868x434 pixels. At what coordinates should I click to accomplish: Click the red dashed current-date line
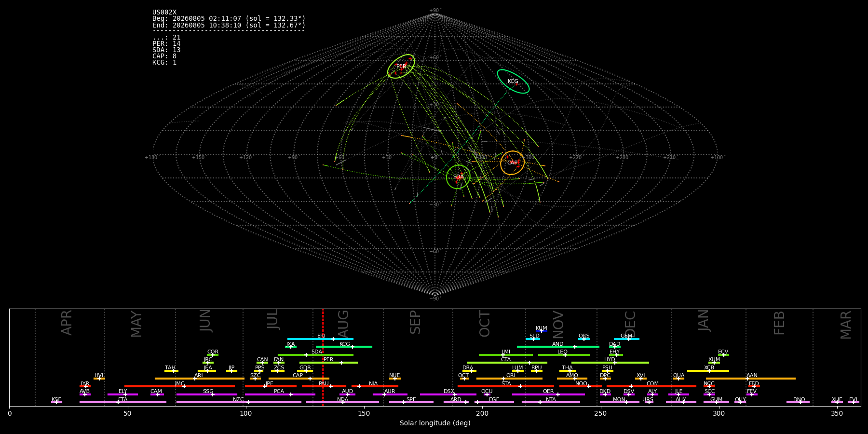[323, 357]
